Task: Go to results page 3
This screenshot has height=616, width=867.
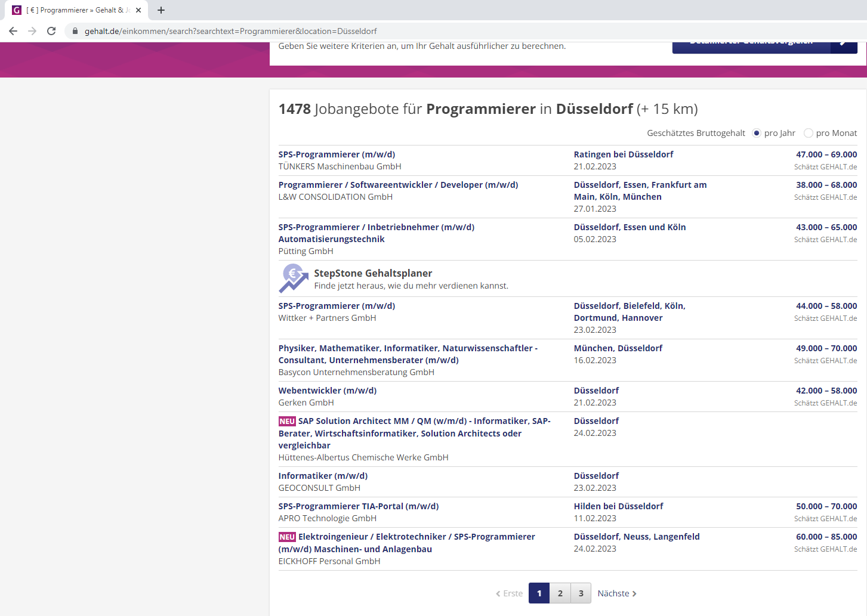Action: click(x=581, y=593)
